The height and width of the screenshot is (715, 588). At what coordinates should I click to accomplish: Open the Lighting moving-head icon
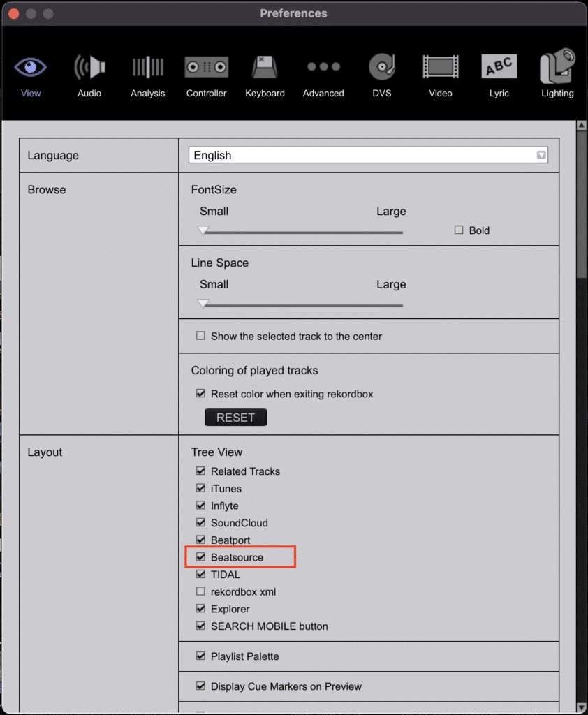557,68
